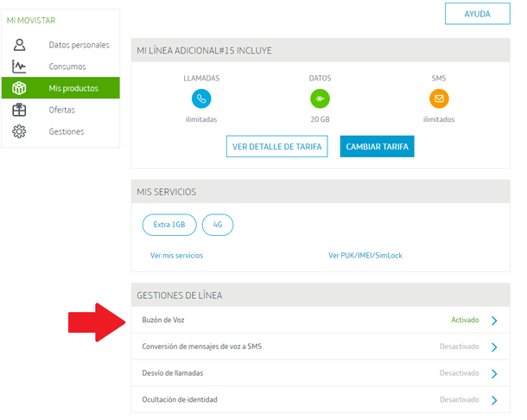Expand Buzón de Voz chevron arrow
The height and width of the screenshot is (420, 527).
click(494, 321)
